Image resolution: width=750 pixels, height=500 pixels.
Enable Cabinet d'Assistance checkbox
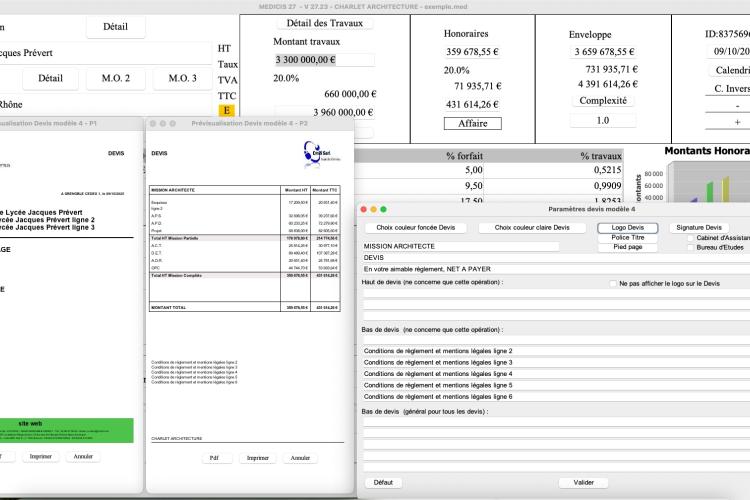click(x=690, y=238)
